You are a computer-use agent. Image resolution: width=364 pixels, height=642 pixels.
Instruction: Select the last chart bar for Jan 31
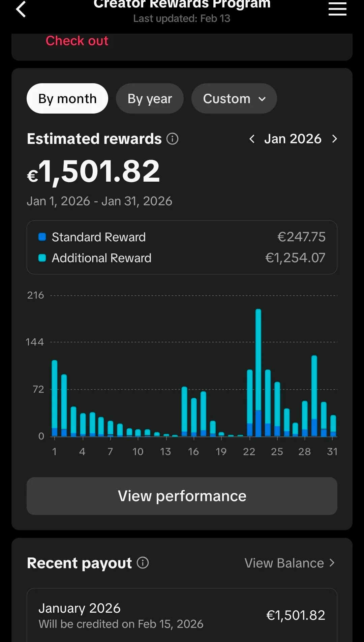333,425
